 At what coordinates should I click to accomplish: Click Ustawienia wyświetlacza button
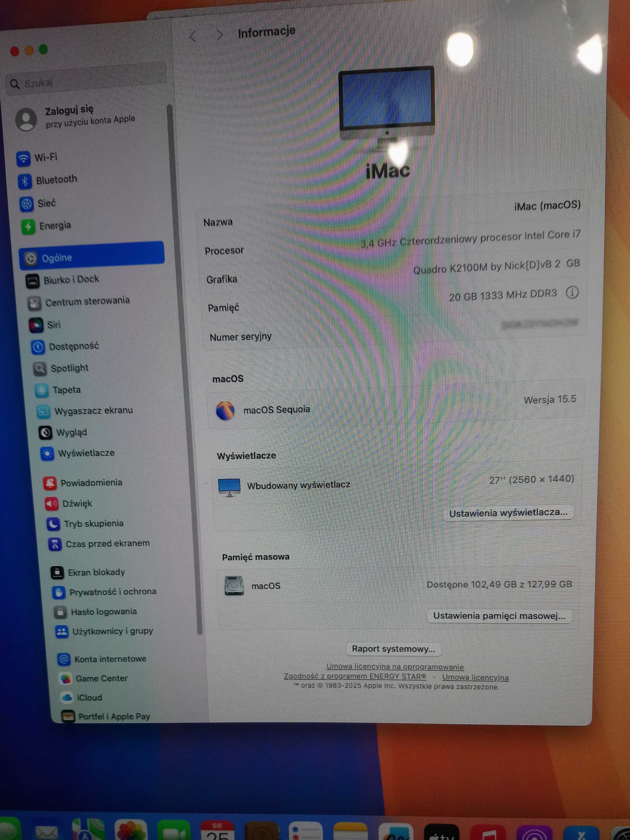(x=508, y=513)
